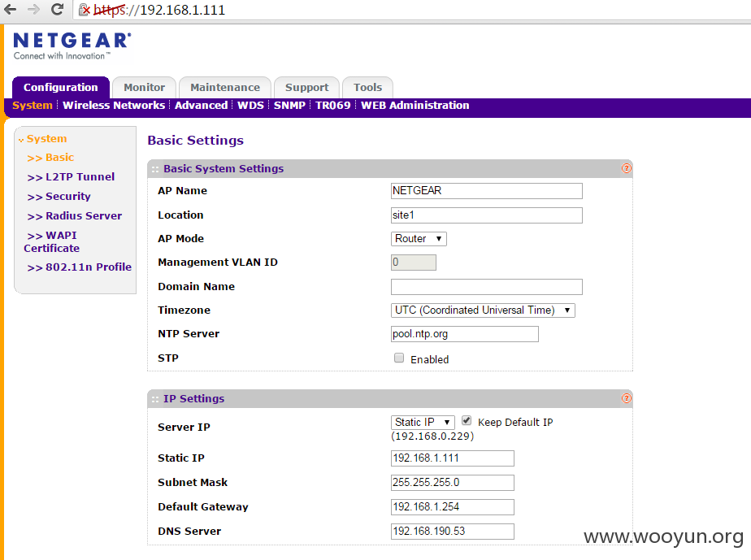The image size is (751, 560).
Task: Open help for Basic System Settings
Action: pyautogui.click(x=626, y=168)
